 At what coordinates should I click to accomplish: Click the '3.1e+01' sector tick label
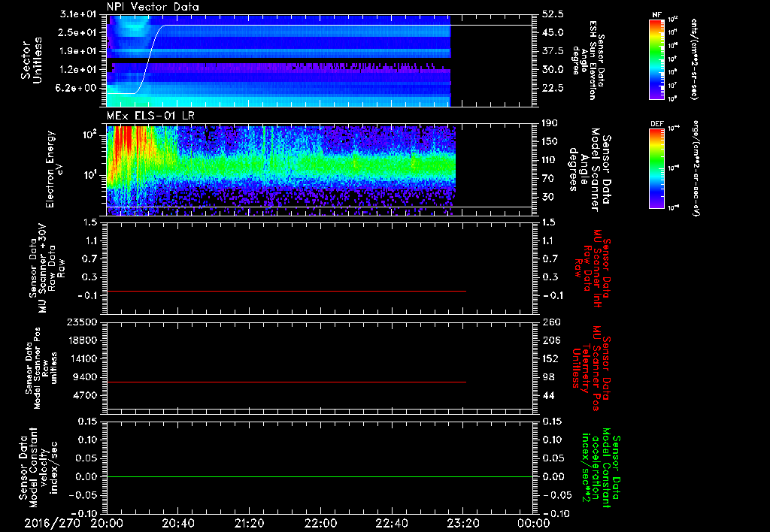[x=77, y=14]
